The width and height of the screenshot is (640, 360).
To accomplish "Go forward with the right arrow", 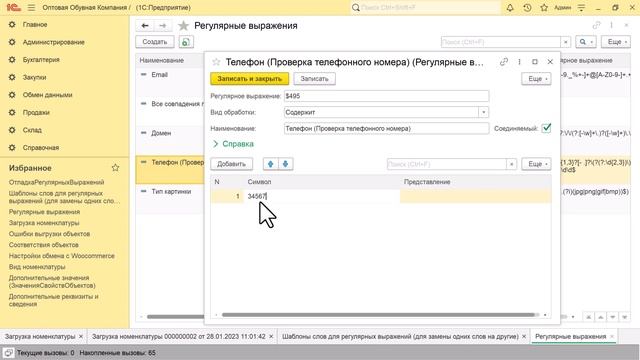I will (x=162, y=26).
